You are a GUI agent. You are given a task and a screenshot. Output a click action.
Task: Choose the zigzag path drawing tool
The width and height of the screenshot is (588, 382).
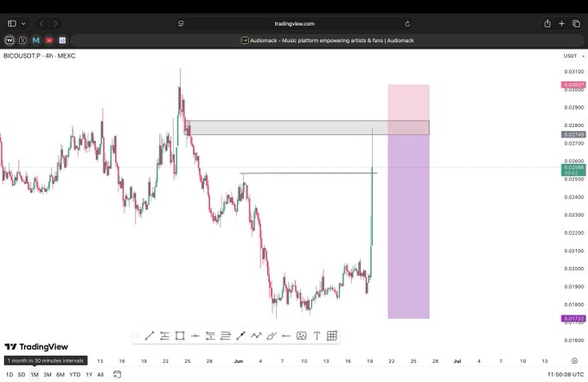coord(256,336)
